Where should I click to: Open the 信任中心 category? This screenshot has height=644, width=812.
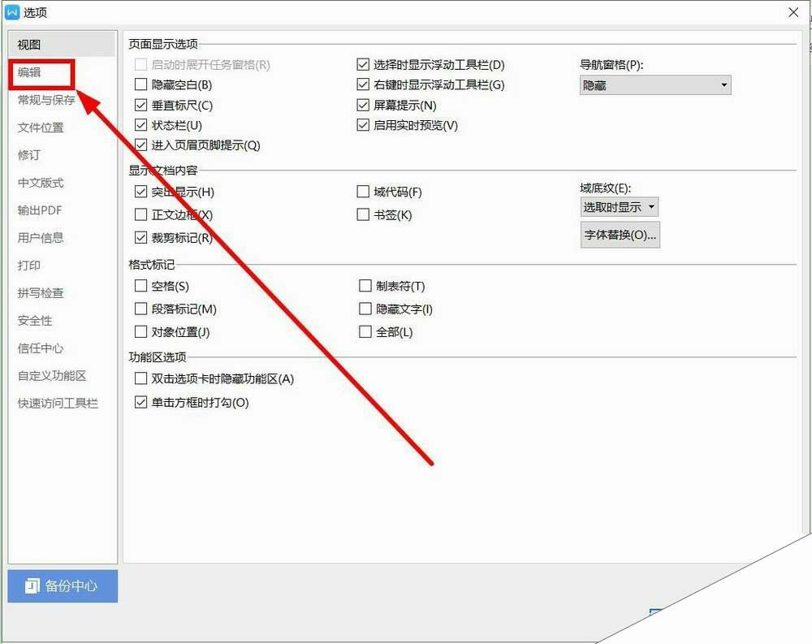(41, 348)
